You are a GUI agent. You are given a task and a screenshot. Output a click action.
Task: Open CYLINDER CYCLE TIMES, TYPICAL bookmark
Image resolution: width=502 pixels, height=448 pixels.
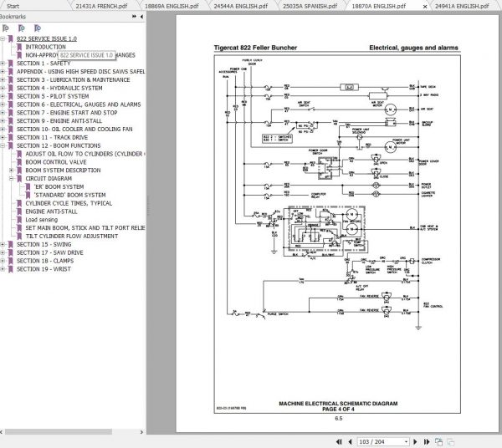69,203
